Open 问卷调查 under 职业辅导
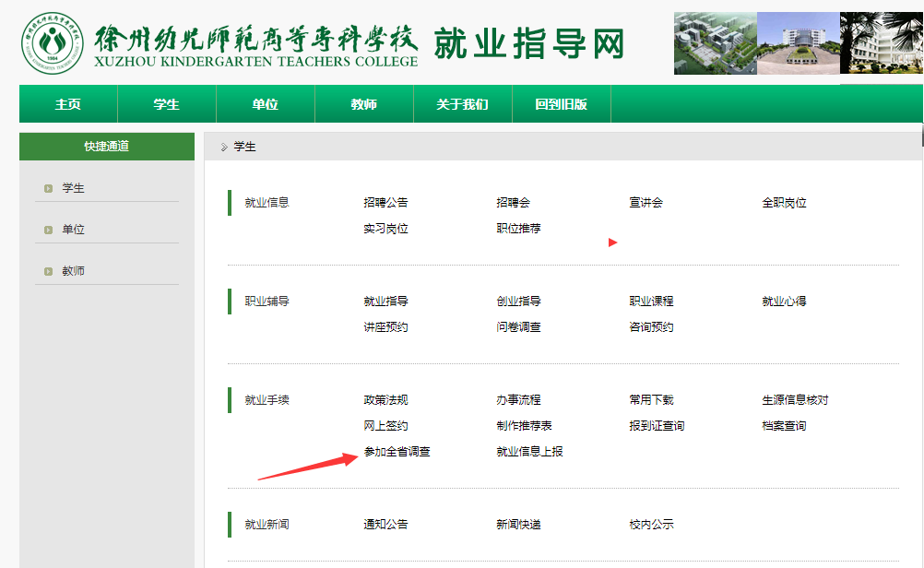Screen dimensions: 924x568 518,327
